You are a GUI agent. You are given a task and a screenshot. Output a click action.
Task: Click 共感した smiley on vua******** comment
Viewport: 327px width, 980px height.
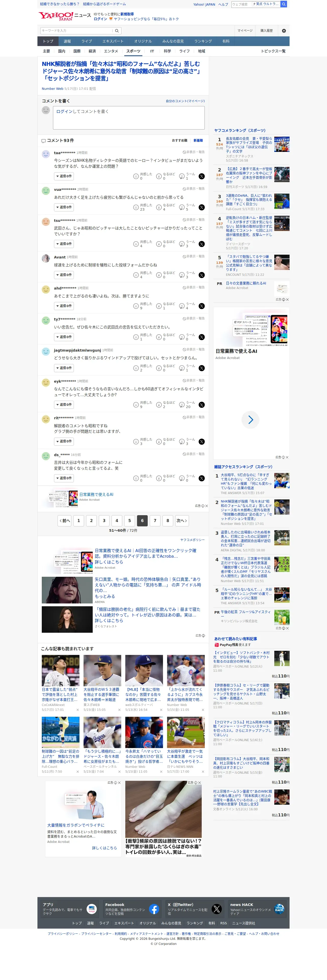[136, 207]
